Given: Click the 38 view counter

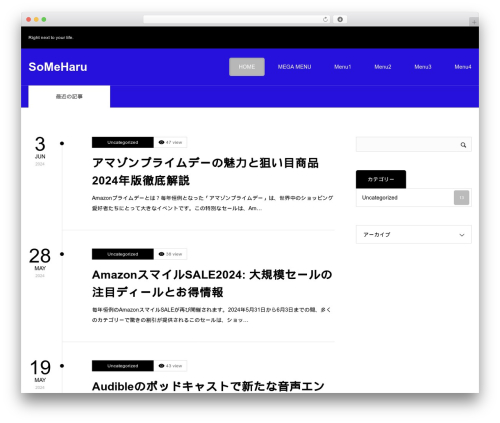Looking at the screenshot, I should pyautogui.click(x=171, y=254).
